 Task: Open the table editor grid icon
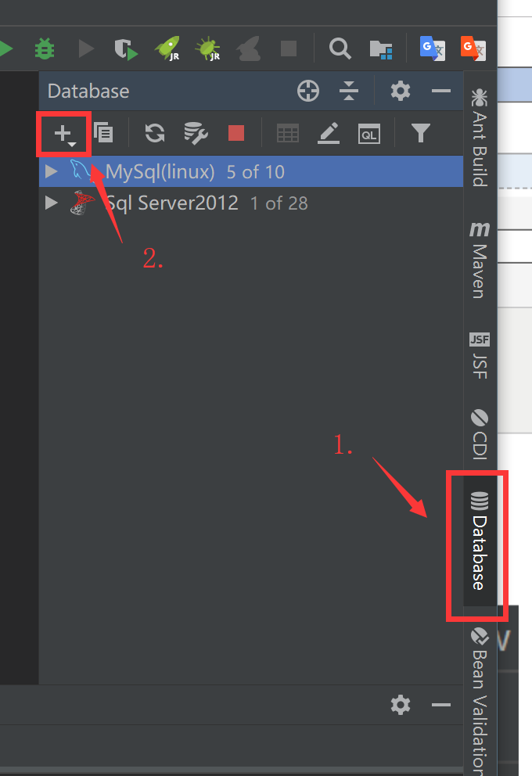288,134
